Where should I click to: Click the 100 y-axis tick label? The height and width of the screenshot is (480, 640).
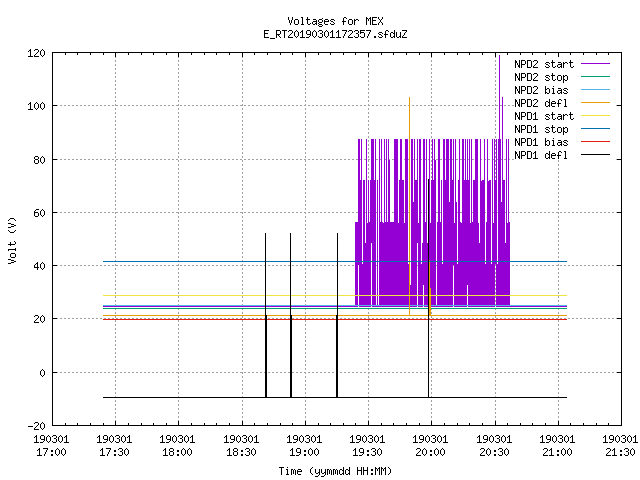tap(36, 106)
